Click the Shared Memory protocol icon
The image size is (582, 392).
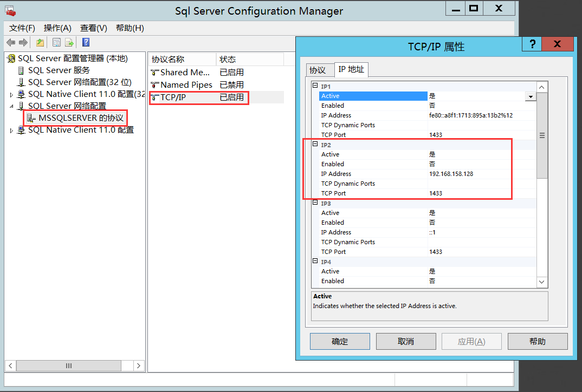[x=155, y=73]
